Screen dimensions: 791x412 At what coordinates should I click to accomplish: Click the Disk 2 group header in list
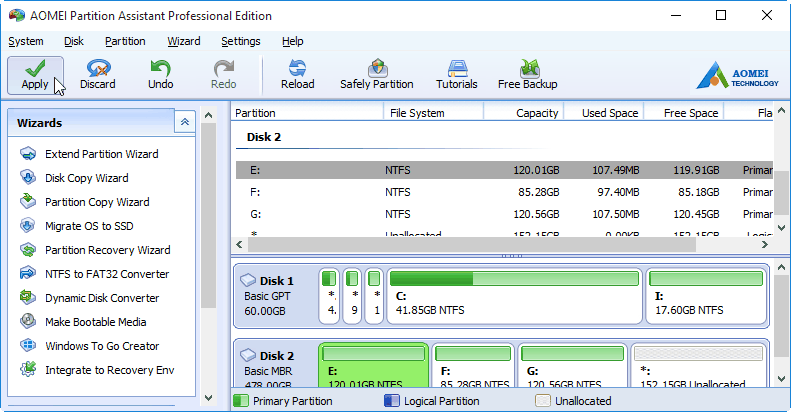pyautogui.click(x=264, y=137)
